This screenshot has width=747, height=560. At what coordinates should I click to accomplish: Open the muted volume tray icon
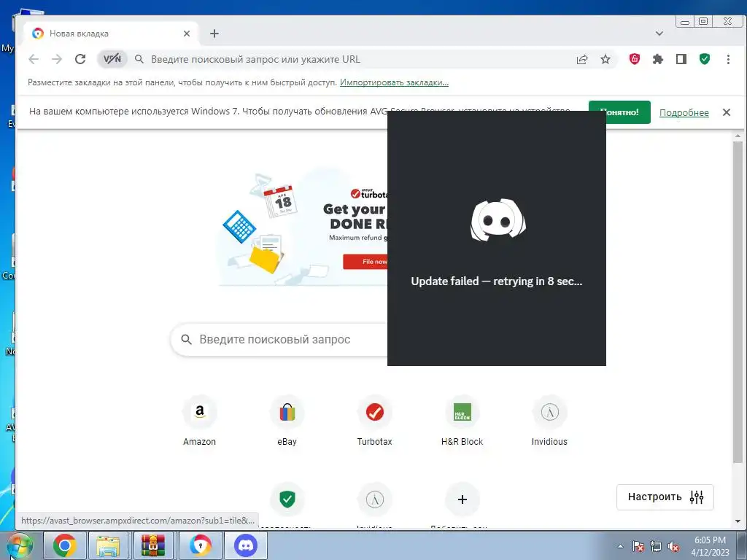click(673, 546)
